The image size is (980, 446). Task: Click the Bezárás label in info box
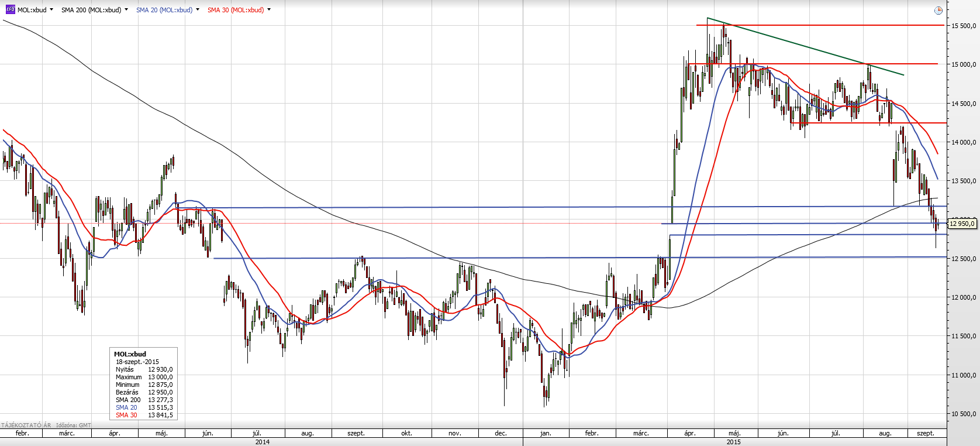coord(127,392)
